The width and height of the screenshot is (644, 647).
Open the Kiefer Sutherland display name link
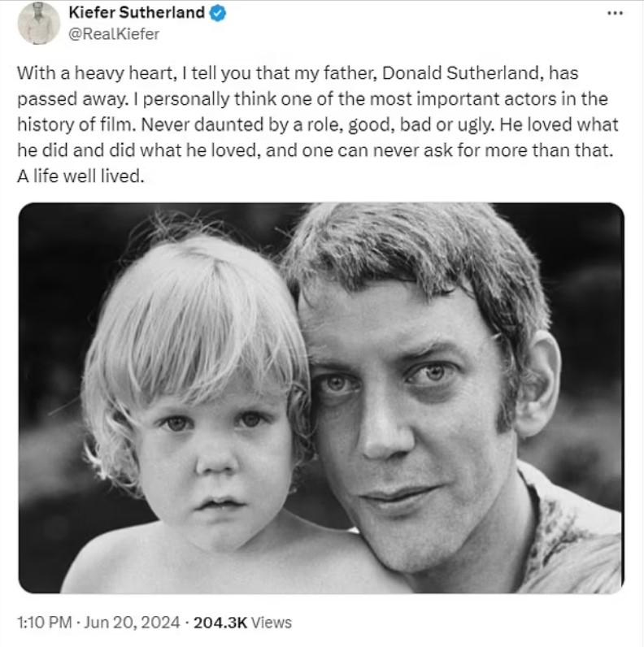pyautogui.click(x=137, y=13)
